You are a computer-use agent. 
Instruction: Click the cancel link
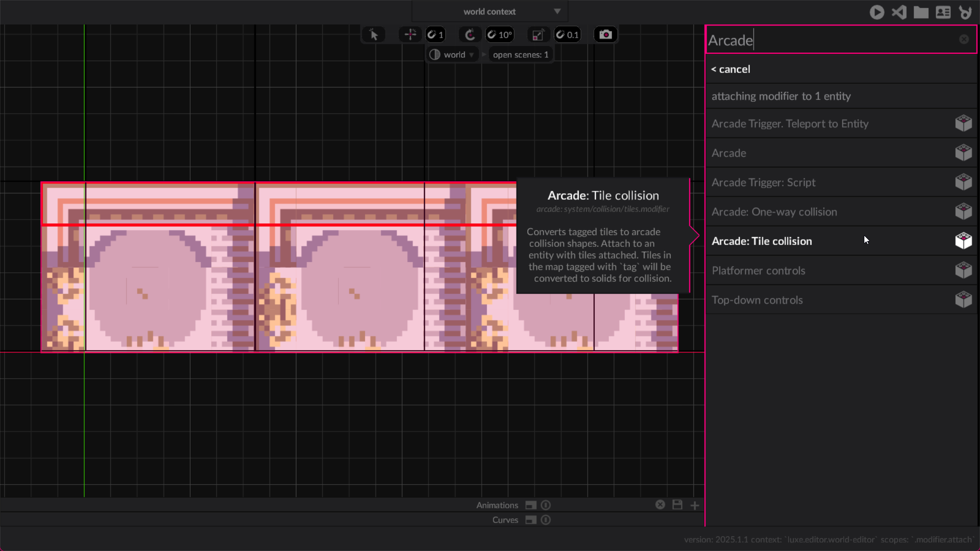[x=731, y=69]
